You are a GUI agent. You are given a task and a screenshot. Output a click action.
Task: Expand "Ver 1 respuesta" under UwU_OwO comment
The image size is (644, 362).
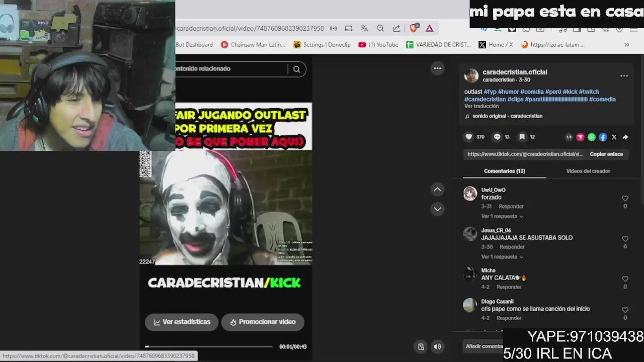point(502,216)
